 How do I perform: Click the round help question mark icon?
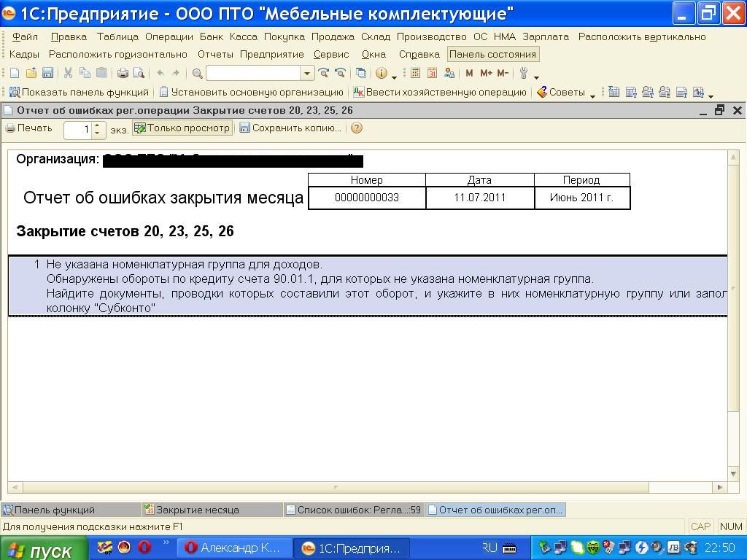pos(357,128)
